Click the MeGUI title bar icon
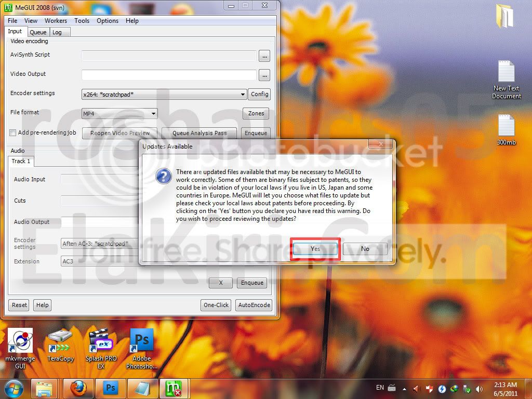Viewport: 532px width, 399px height. 8,7
